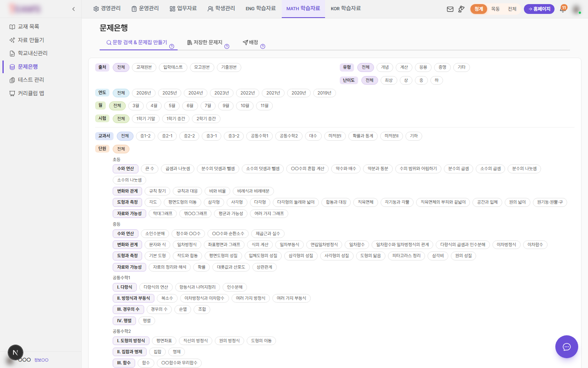Select the 피타고라스 정리 unit chip
The width and height of the screenshot is (588, 368).
click(406, 256)
